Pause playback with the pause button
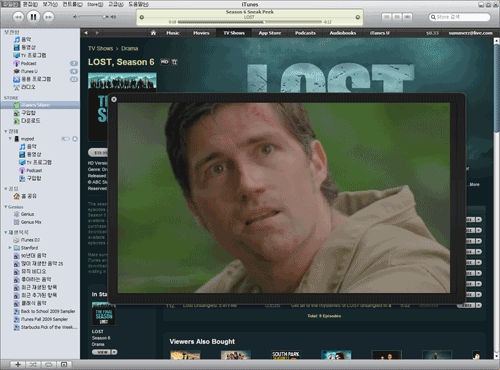The height and width of the screenshot is (370, 500). point(33,17)
